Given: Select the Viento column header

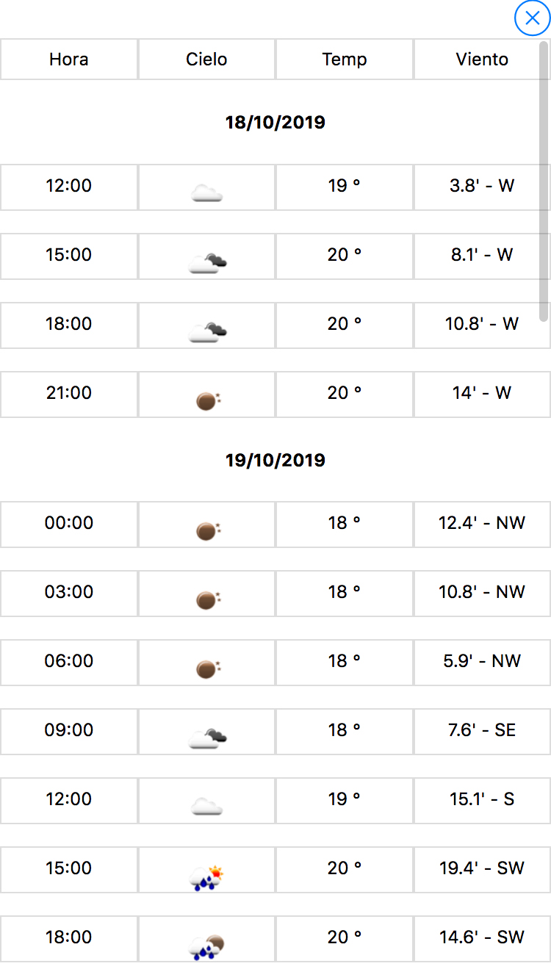Looking at the screenshot, I should (482, 60).
